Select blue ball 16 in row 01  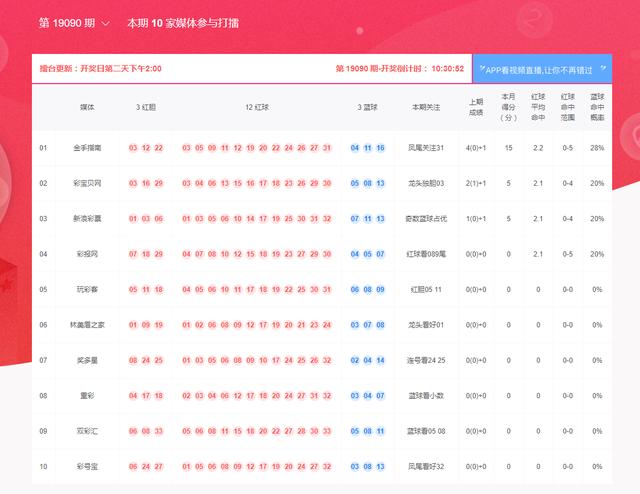(x=380, y=148)
